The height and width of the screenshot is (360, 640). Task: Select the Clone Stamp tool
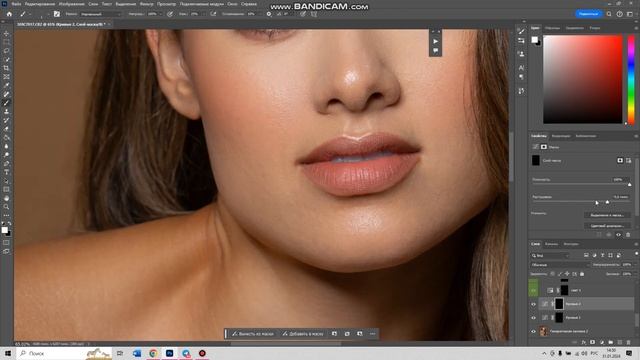6,111
